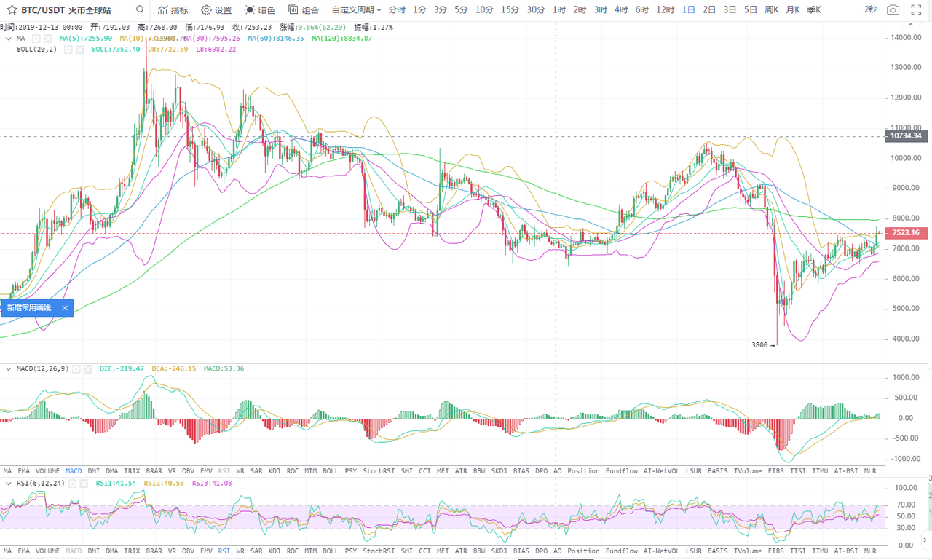Select the 5分 timeframe

[462, 10]
